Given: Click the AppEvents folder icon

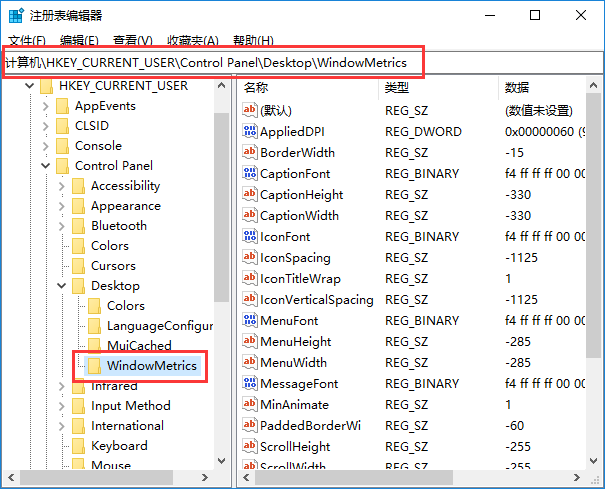Looking at the screenshot, I should (x=63, y=106).
